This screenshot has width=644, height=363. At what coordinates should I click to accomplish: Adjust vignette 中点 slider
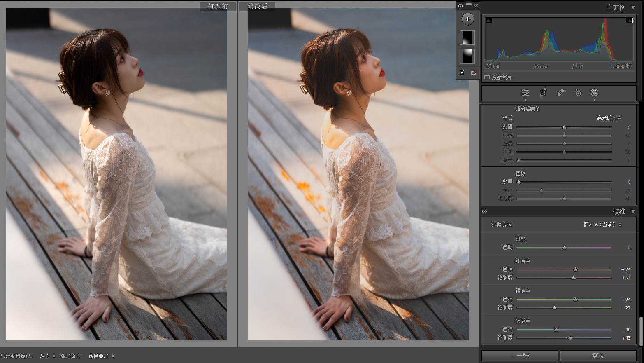point(564,136)
